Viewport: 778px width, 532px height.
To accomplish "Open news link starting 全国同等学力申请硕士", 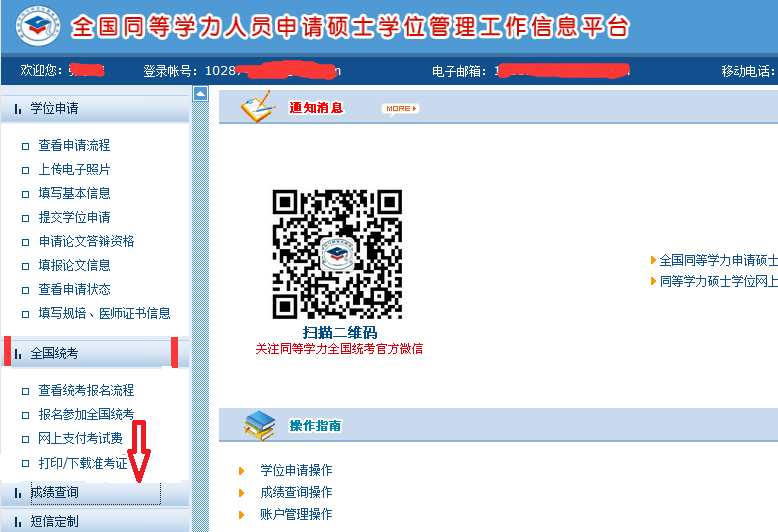I will point(718,260).
